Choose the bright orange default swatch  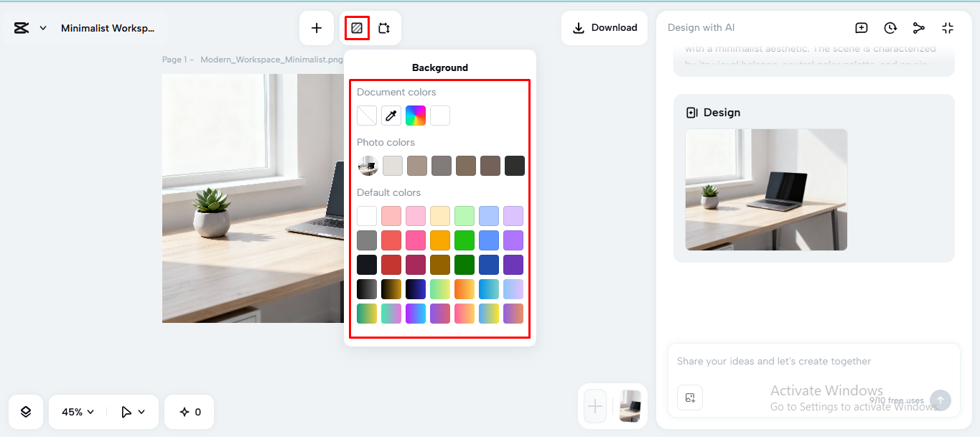440,240
